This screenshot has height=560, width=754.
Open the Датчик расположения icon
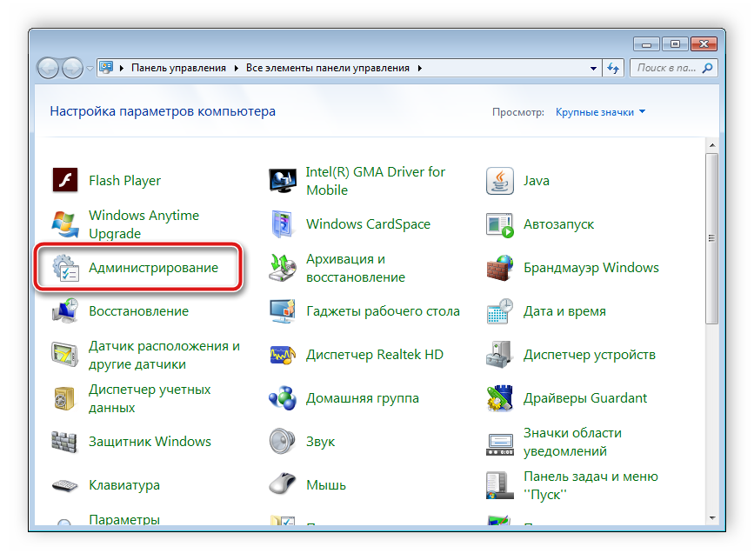pos(65,355)
